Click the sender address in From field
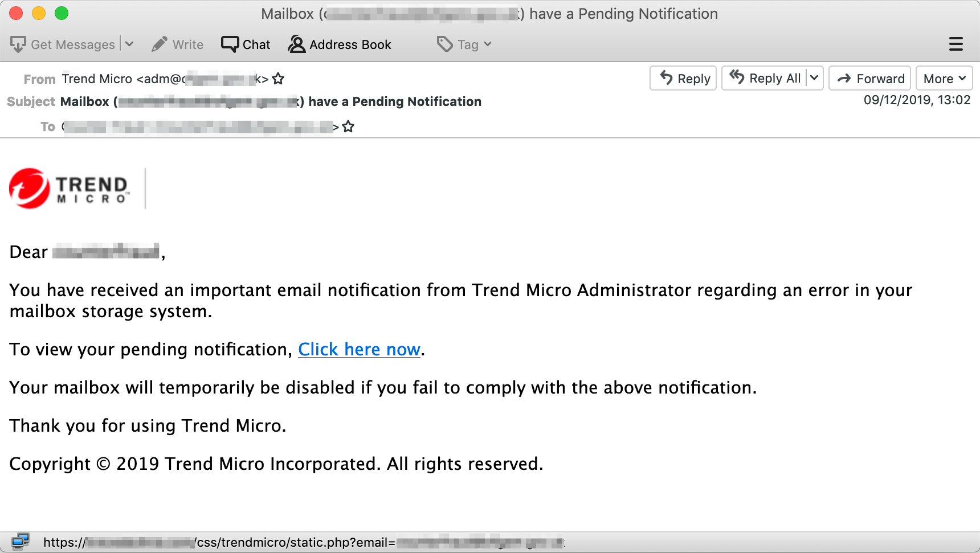 [165, 79]
